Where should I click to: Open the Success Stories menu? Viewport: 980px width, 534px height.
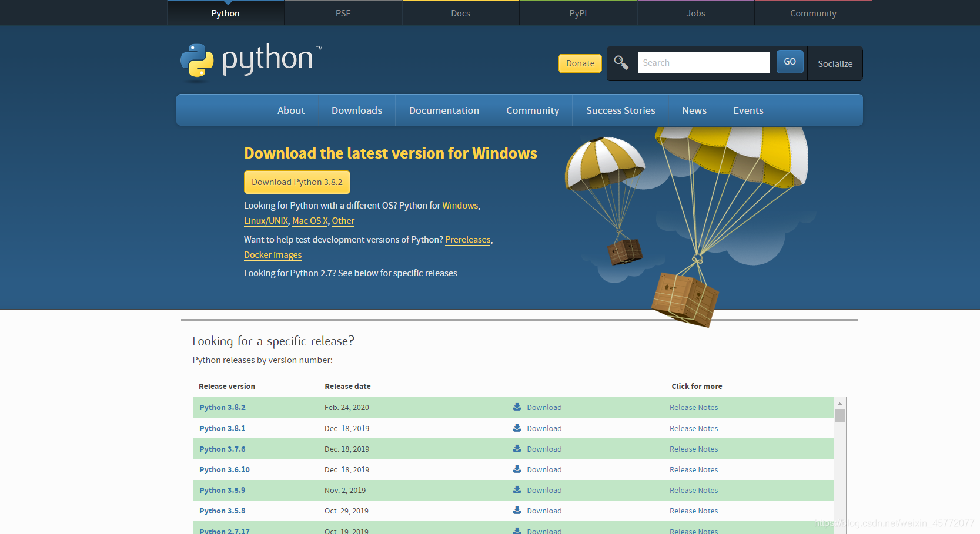621,110
